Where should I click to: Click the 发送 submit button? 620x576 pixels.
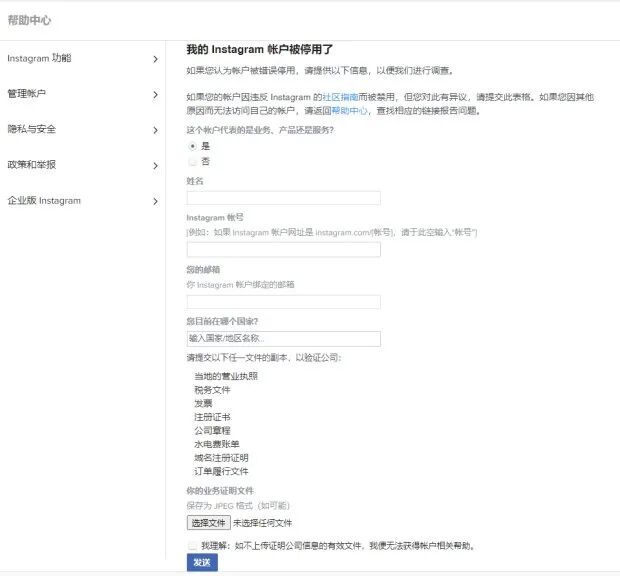click(x=202, y=562)
